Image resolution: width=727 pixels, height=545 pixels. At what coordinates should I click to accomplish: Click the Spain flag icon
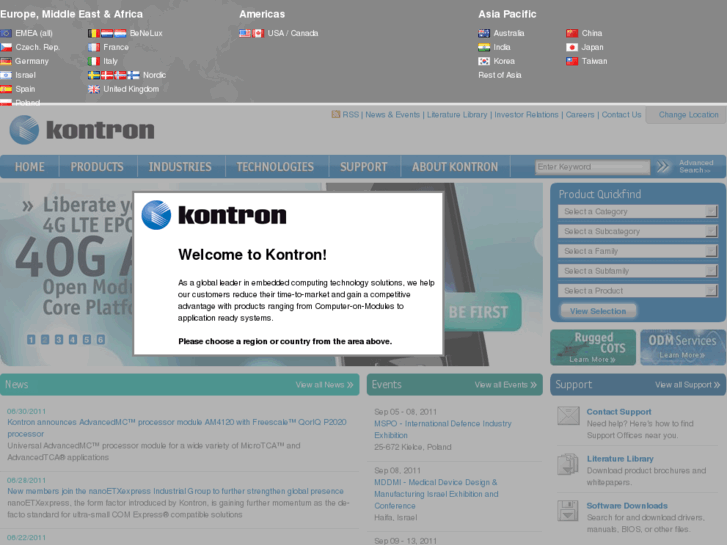[6, 89]
